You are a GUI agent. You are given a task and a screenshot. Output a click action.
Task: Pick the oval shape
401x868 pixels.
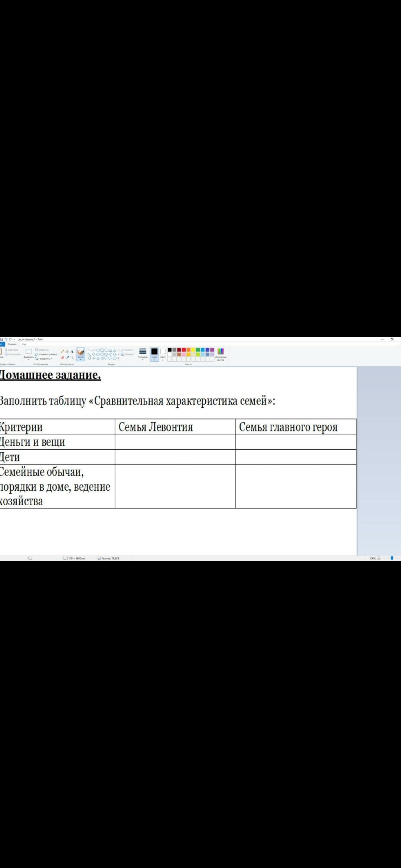pyautogui.click(x=98, y=350)
